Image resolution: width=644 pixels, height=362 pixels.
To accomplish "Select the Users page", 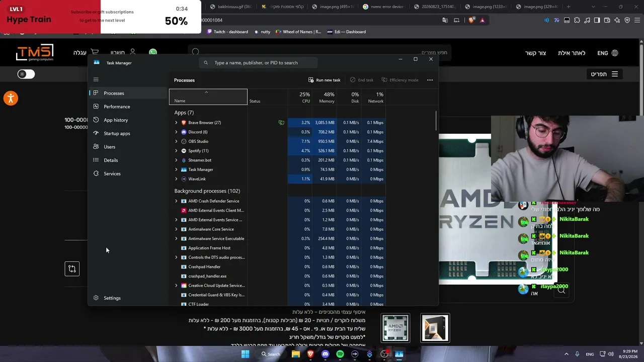I will [x=128, y=147].
